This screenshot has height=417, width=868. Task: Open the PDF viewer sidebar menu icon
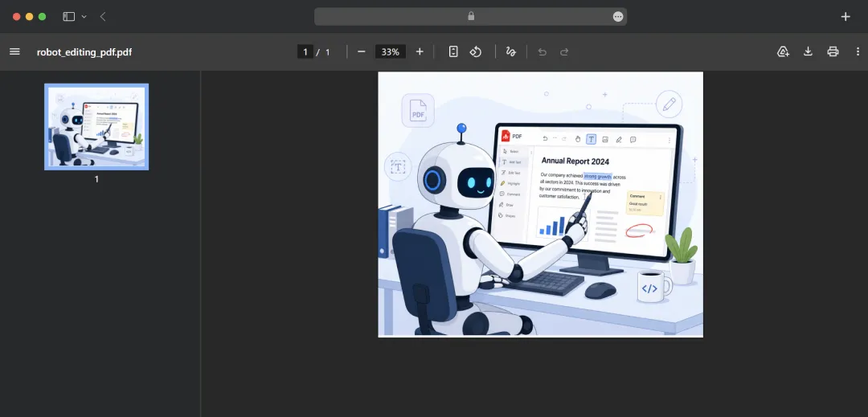coord(15,51)
